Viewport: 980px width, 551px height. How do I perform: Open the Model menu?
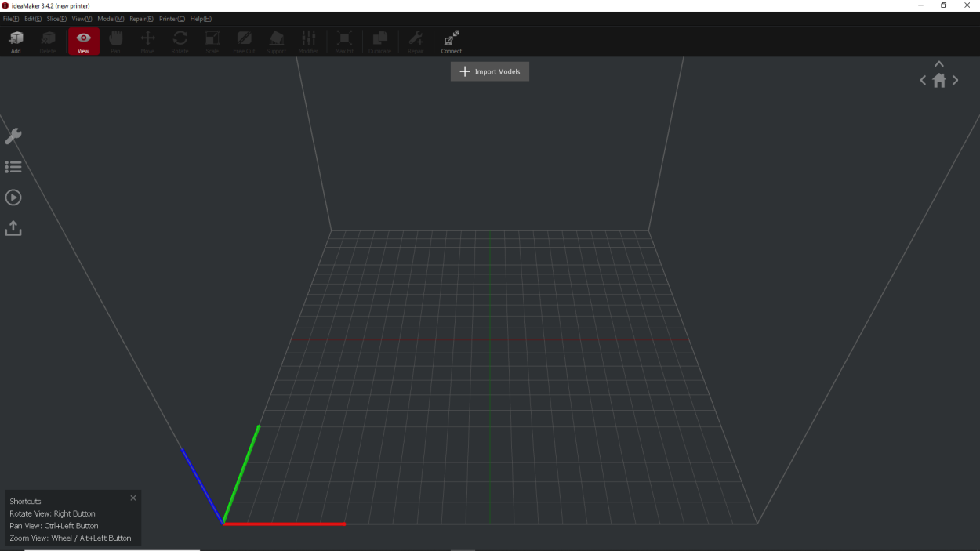[x=111, y=19]
